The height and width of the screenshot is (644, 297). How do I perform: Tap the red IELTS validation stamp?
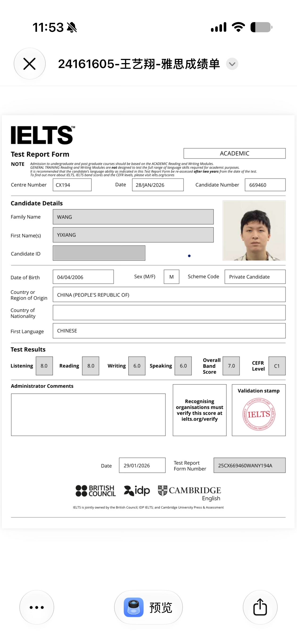(259, 414)
